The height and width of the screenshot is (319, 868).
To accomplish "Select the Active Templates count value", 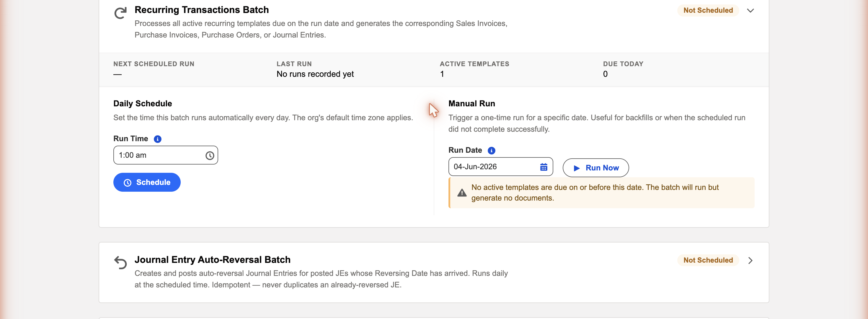I will click(442, 74).
